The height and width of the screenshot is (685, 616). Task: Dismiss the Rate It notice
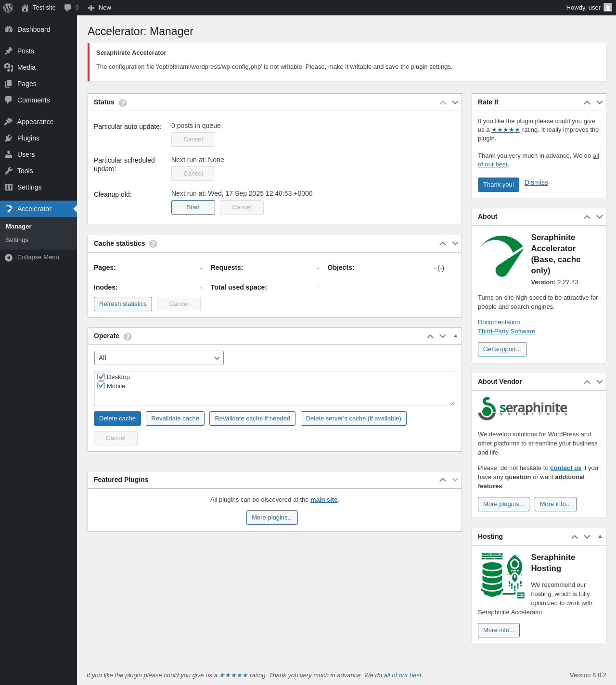(536, 182)
